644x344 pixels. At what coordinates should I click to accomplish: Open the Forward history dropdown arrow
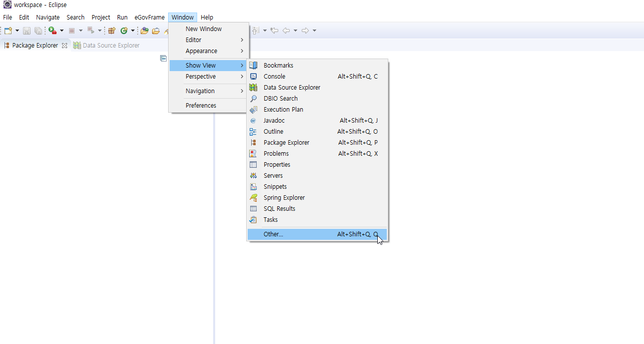click(x=314, y=31)
